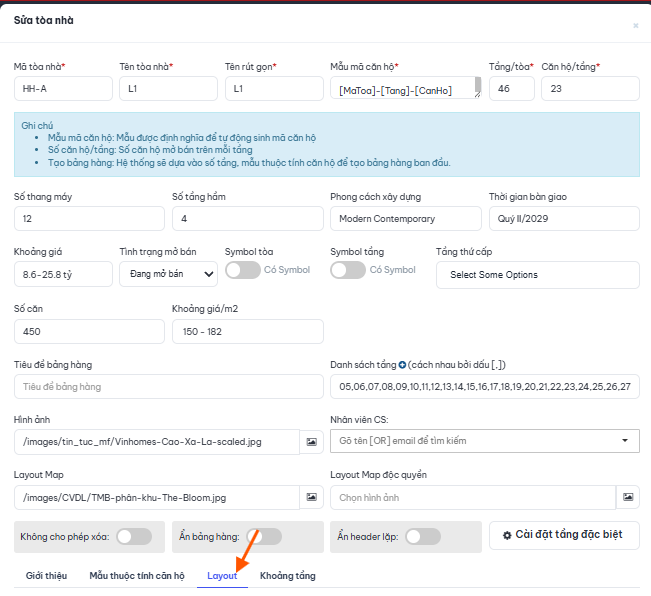
Task: Click the Tầng/tòa field showing 46
Action: point(512,88)
